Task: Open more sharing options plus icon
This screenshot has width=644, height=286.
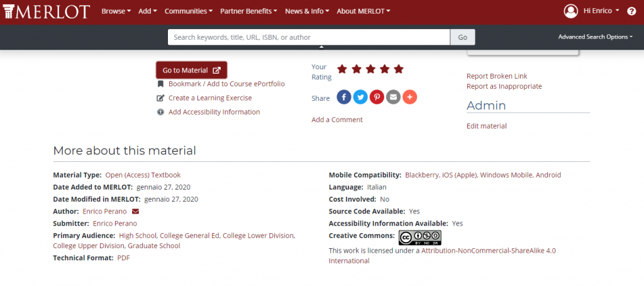Action: [x=409, y=97]
